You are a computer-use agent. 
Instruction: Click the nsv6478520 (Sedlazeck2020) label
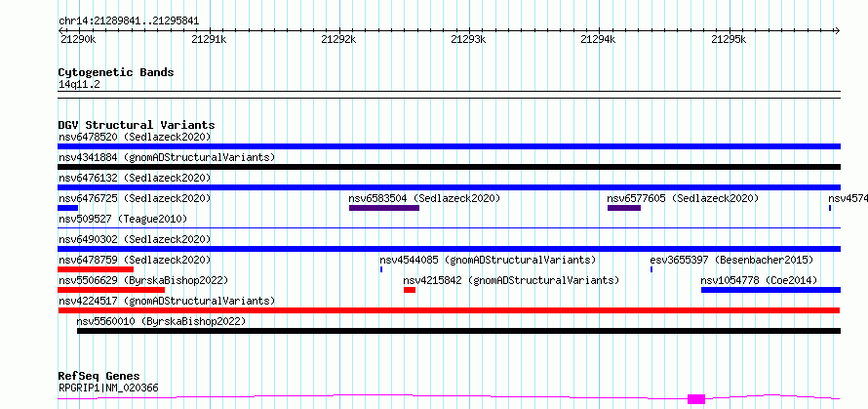pyautogui.click(x=135, y=137)
